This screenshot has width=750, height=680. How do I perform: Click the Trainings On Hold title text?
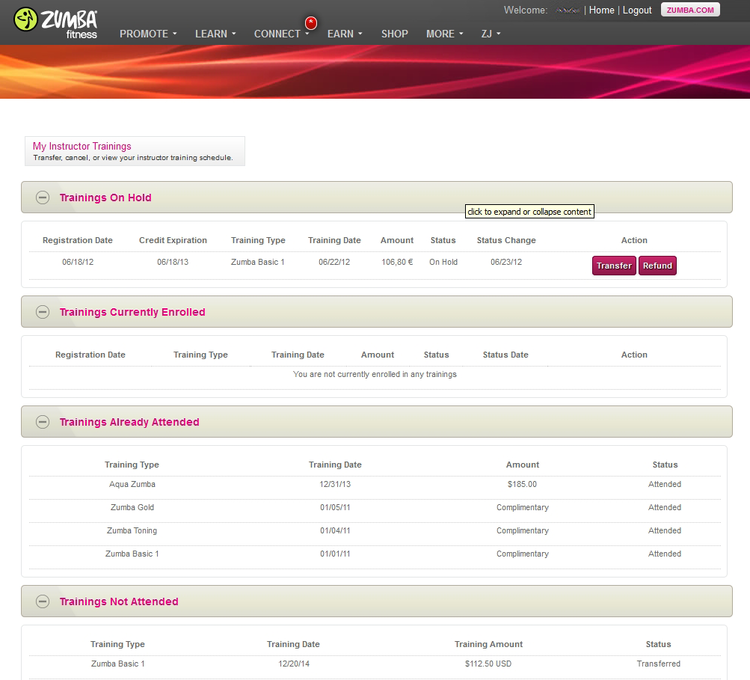(x=105, y=197)
